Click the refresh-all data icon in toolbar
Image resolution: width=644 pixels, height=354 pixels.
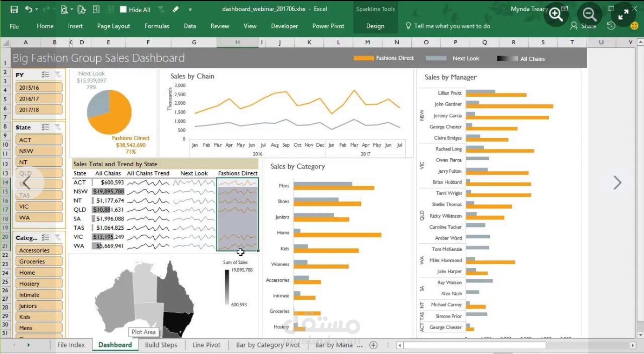(82, 9)
